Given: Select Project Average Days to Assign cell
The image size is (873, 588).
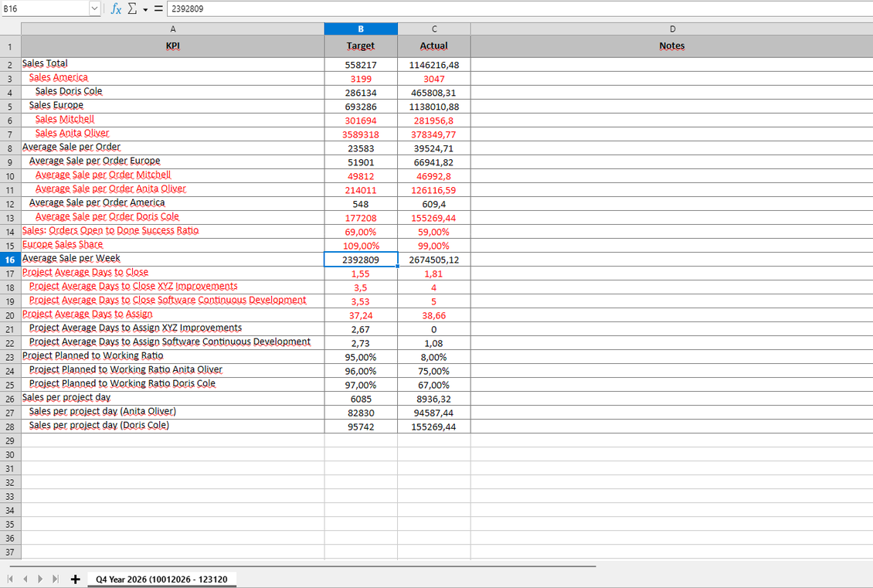Looking at the screenshot, I should coord(172,315).
